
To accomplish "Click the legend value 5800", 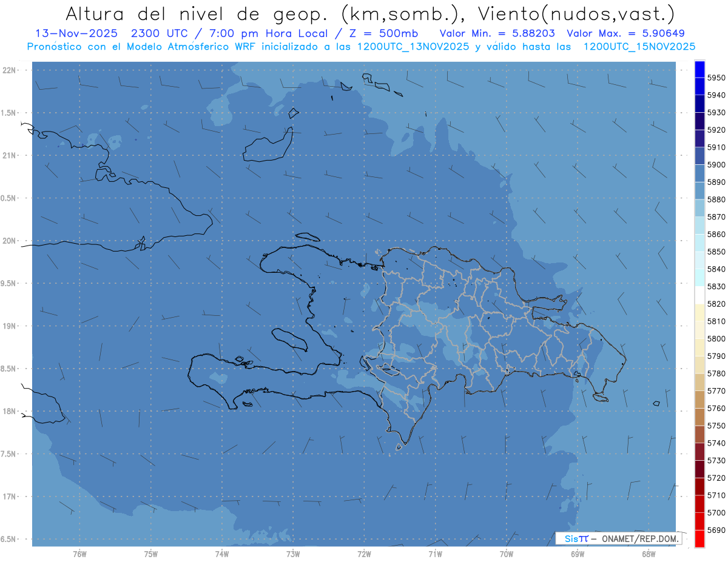I will click(716, 338).
